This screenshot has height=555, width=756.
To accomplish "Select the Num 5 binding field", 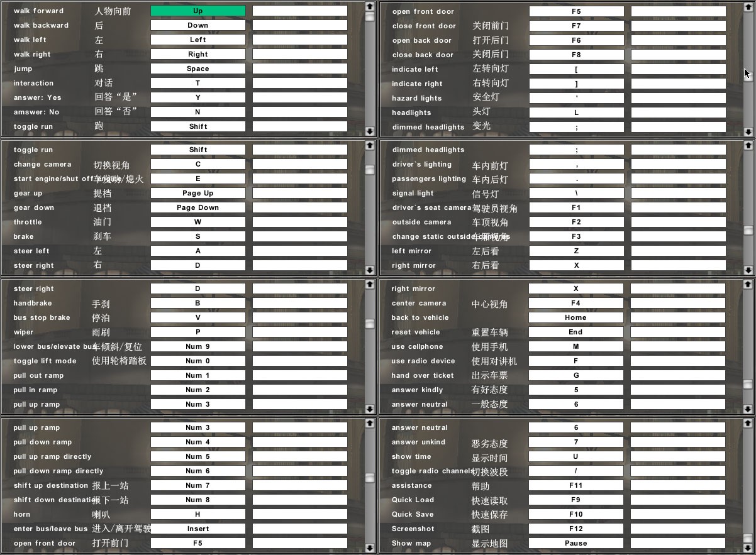I will point(198,456).
